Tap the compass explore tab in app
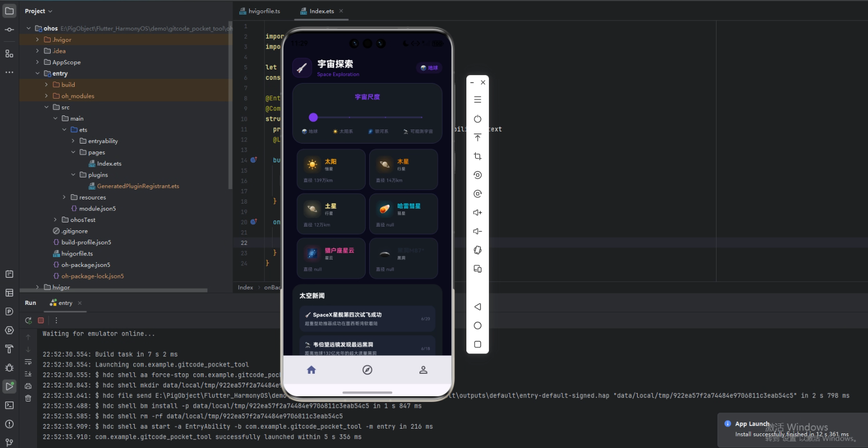This screenshot has height=448, width=868. click(367, 370)
